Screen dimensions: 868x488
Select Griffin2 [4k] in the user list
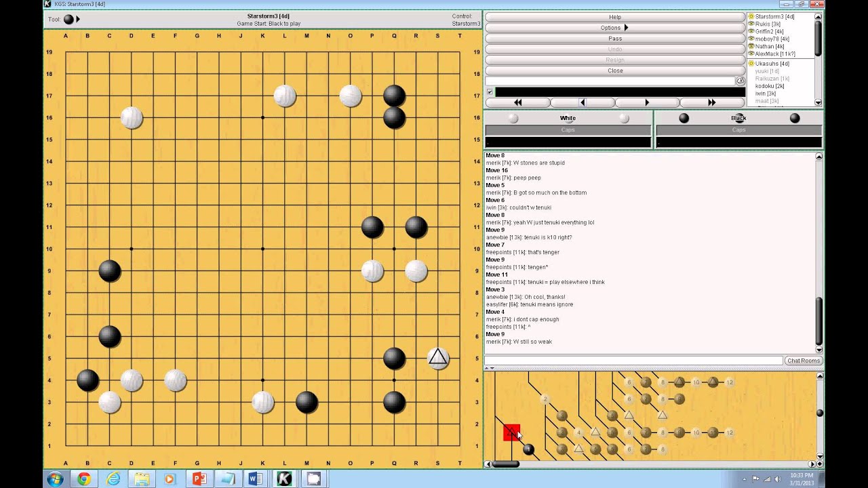(769, 31)
